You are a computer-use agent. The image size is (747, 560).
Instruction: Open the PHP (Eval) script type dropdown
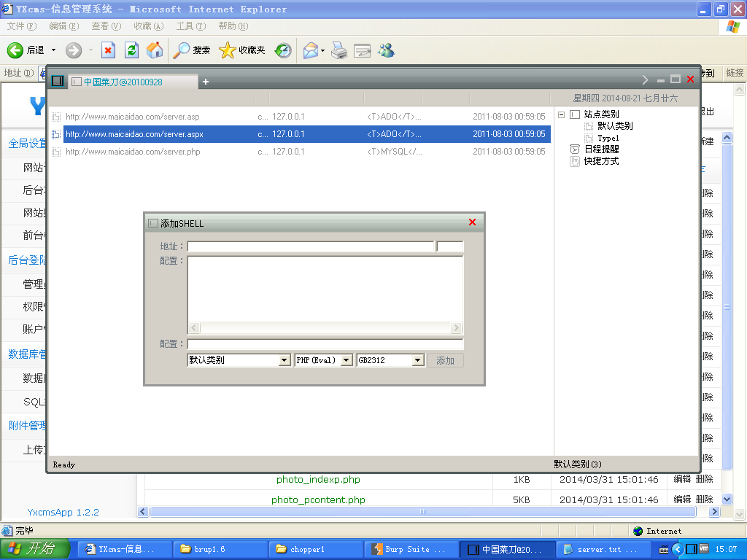click(347, 360)
